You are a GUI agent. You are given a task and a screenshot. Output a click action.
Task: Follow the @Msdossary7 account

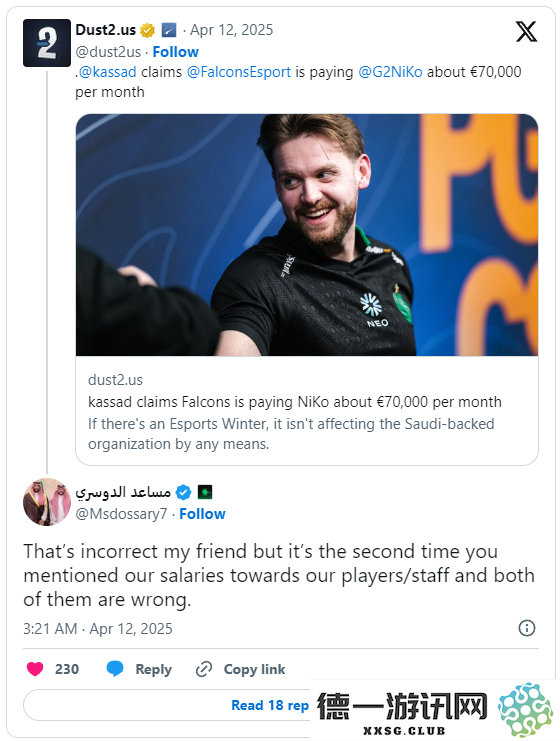(202, 514)
